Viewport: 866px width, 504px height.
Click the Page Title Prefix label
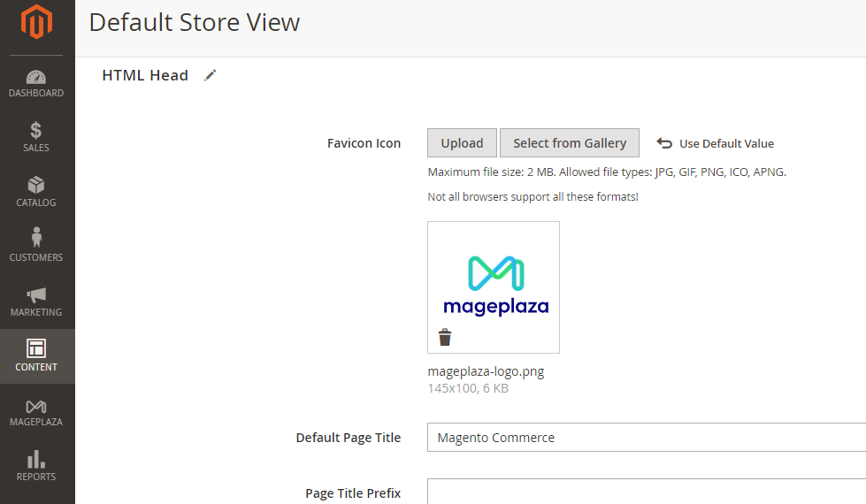click(x=353, y=493)
